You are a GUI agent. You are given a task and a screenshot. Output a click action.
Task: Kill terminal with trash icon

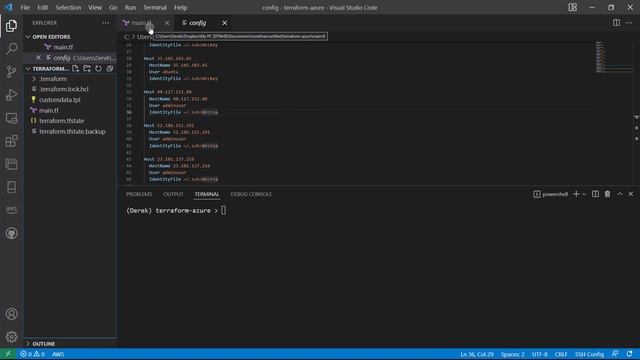coord(607,194)
